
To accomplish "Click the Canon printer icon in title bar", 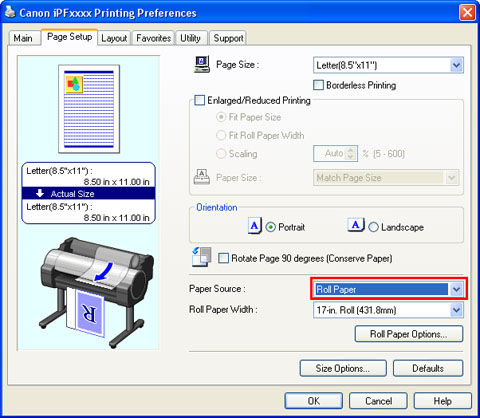I will point(10,12).
